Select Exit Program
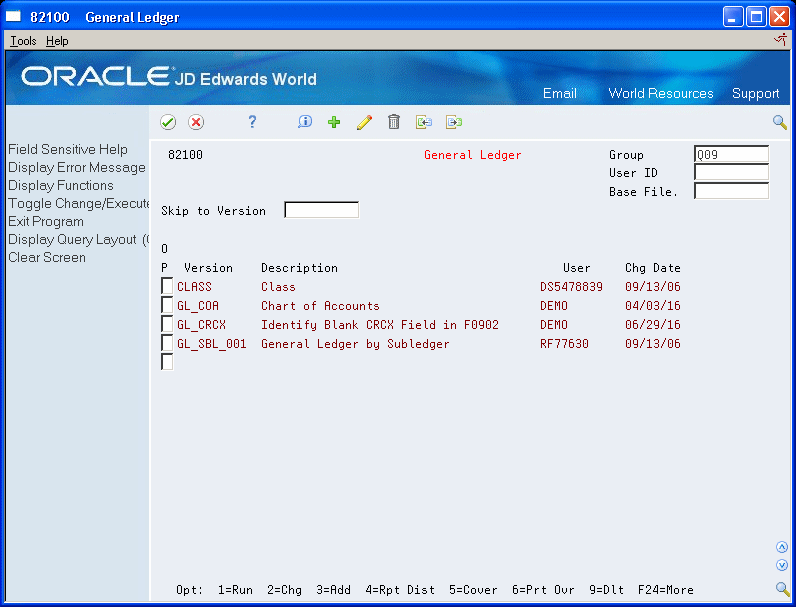 click(46, 222)
